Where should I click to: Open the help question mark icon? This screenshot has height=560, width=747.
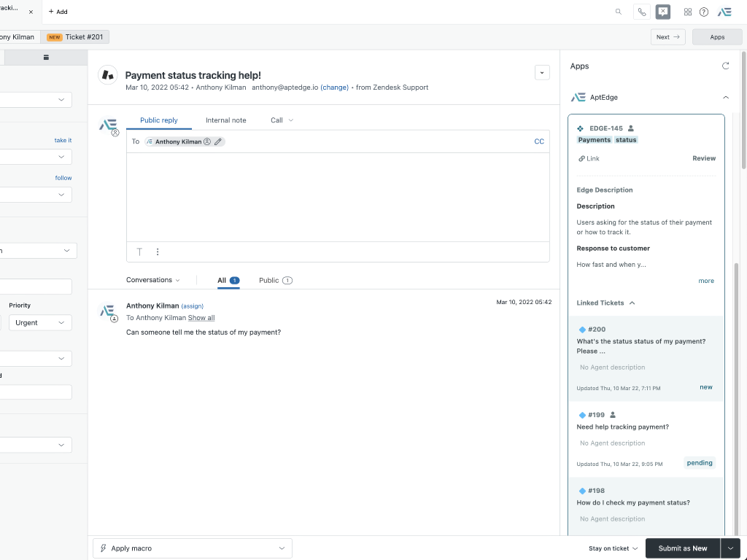(704, 12)
